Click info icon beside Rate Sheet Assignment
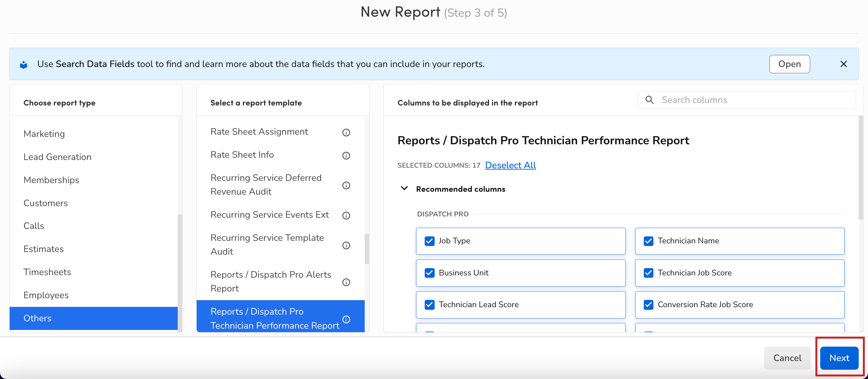Viewport: 868px width, 379px height. pos(346,132)
